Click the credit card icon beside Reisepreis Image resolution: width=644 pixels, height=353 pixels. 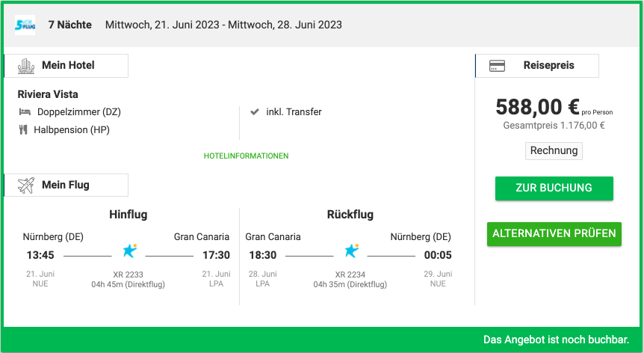(498, 66)
